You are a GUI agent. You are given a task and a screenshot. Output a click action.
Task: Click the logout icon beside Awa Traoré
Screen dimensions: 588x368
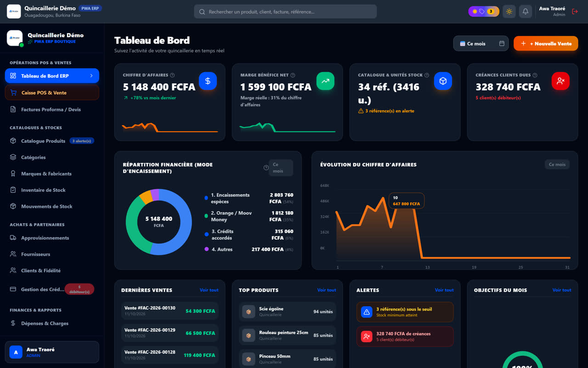tap(575, 11)
